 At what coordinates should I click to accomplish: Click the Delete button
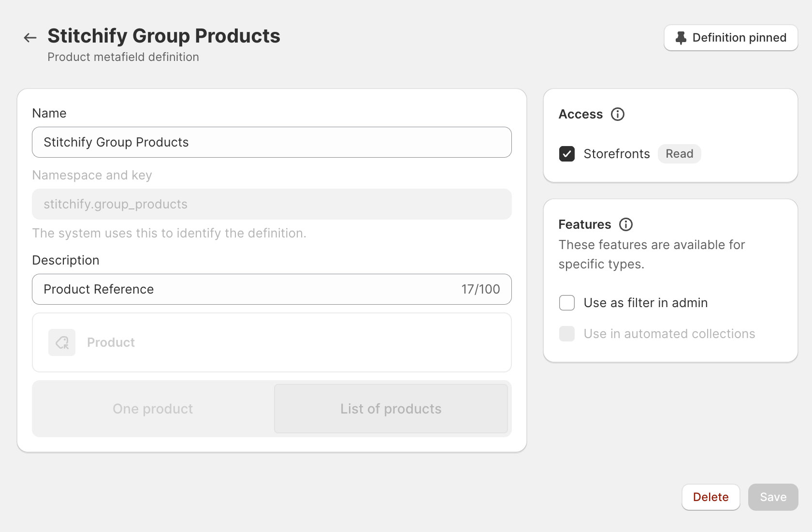tap(711, 497)
